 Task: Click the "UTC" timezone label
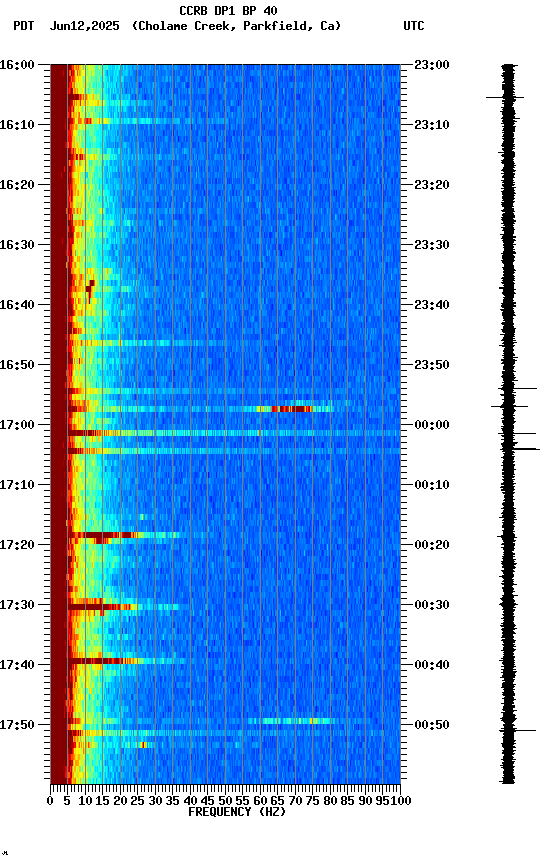(414, 26)
